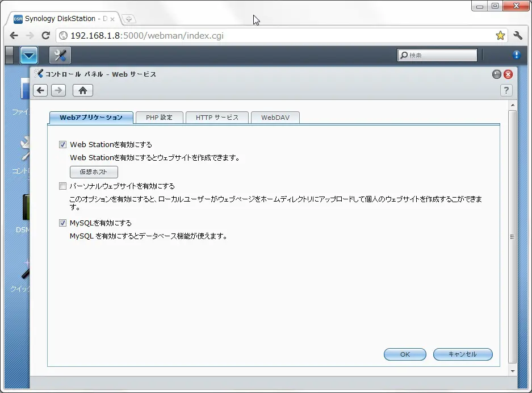Click the 仮想ホスト button

pos(94,172)
